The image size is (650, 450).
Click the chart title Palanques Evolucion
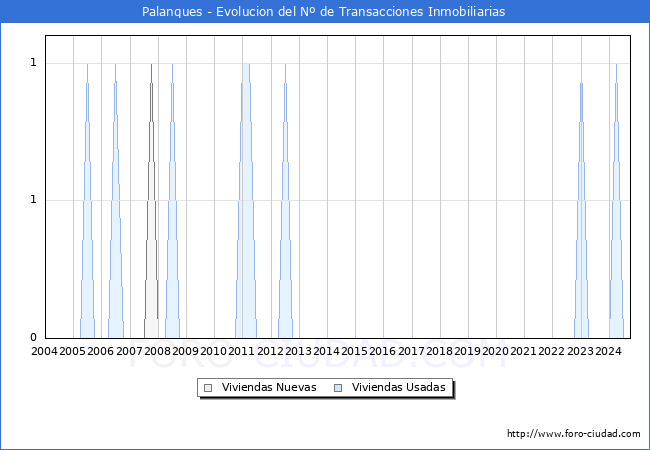[323, 12]
